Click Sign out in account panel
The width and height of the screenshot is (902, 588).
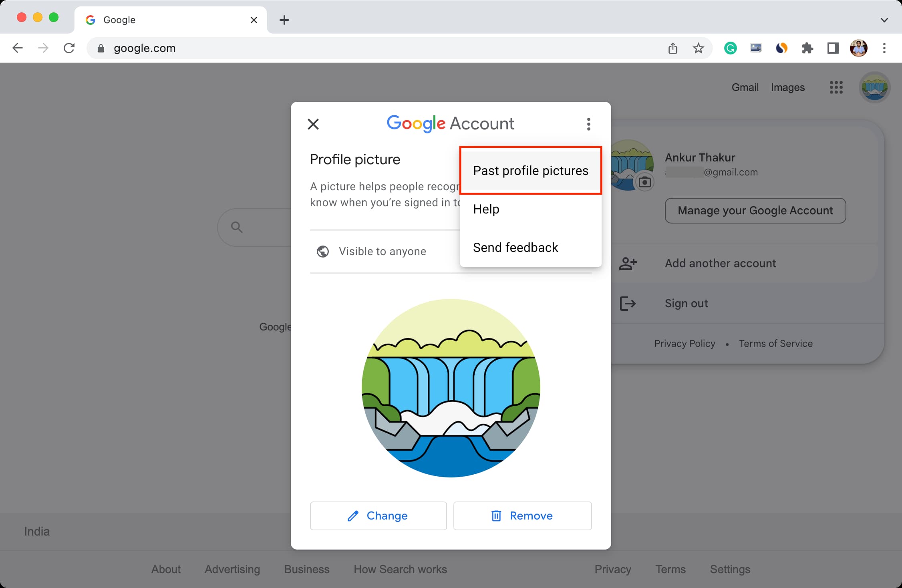pyautogui.click(x=687, y=304)
